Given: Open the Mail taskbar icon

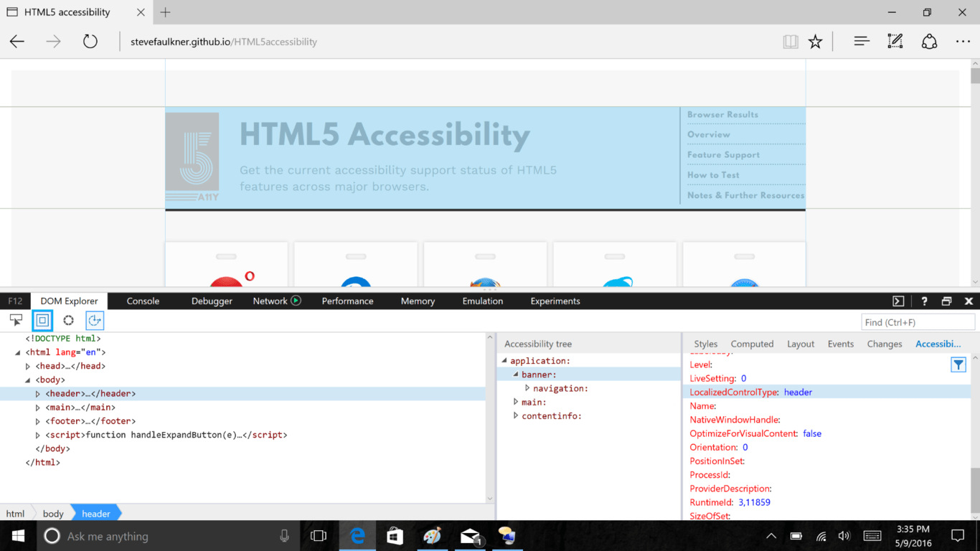Looking at the screenshot, I should [471, 536].
